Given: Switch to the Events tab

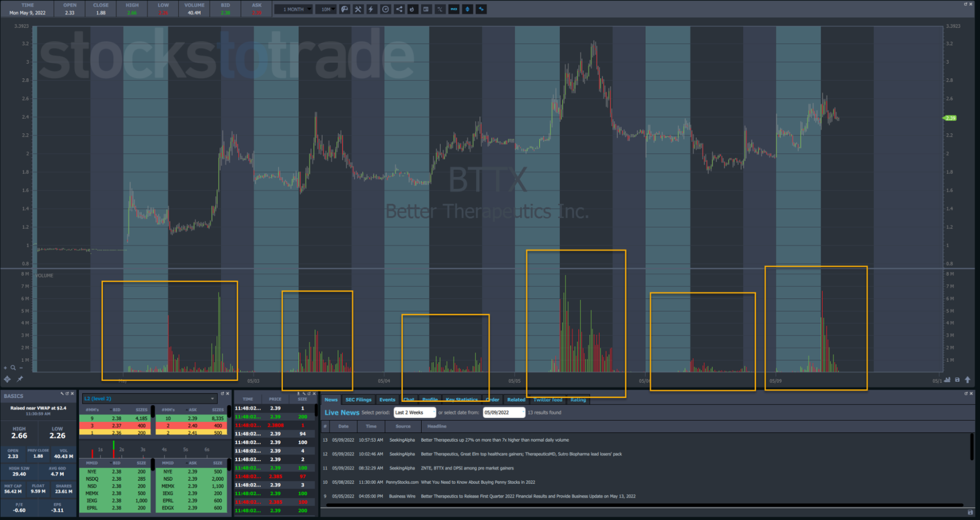Looking at the screenshot, I should click(387, 400).
